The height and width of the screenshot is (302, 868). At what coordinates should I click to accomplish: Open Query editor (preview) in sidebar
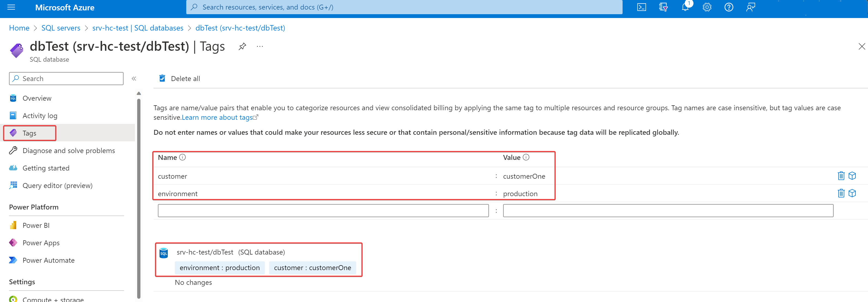coord(57,186)
